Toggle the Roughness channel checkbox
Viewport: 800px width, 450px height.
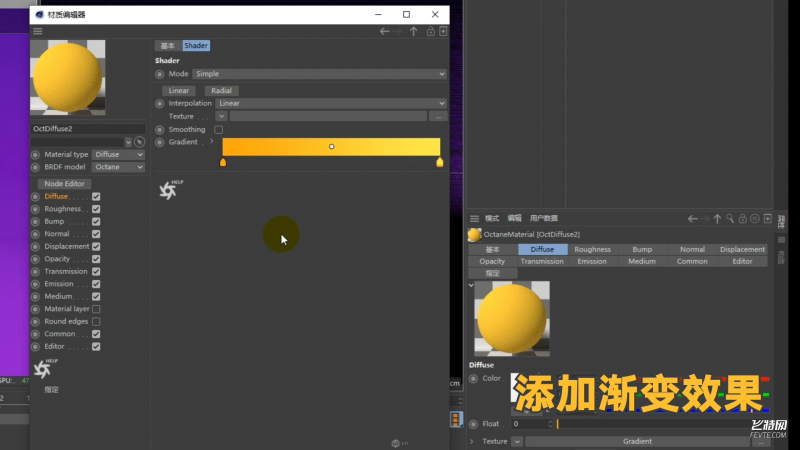(x=96, y=209)
